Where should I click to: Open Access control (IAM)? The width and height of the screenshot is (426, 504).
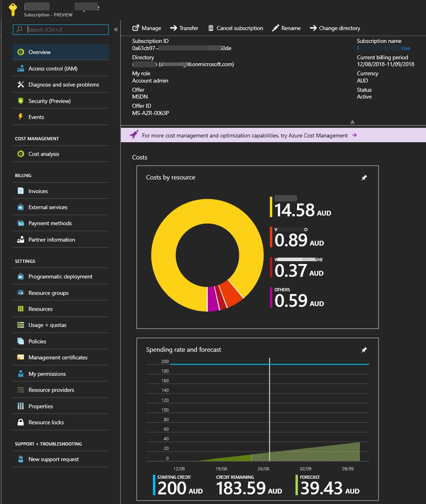61,69
